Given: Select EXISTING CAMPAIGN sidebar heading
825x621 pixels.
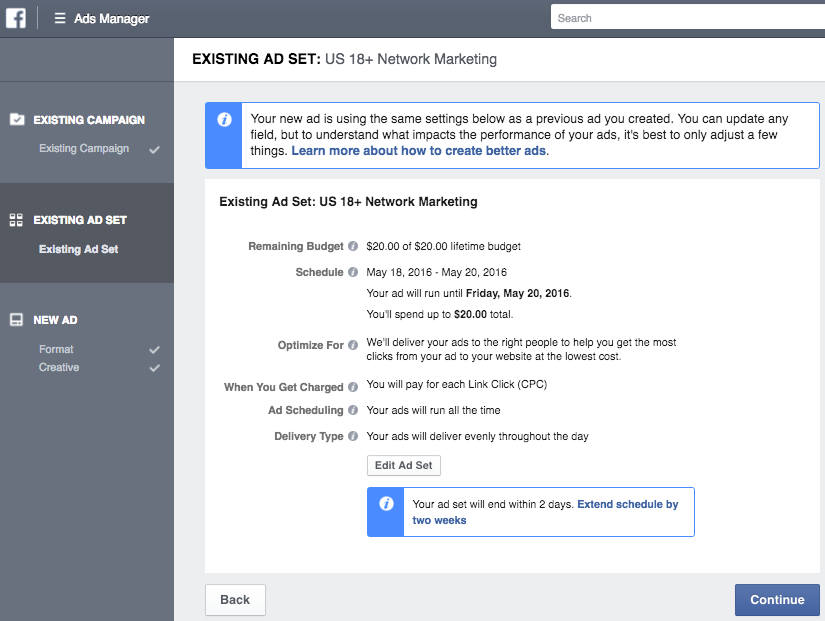Looking at the screenshot, I should (89, 120).
